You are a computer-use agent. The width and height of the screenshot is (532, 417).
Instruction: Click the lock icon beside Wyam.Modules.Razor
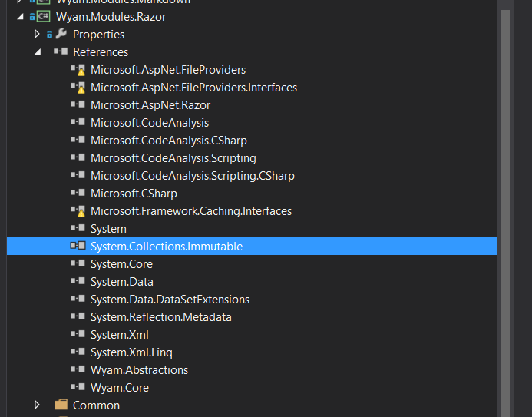point(32,16)
